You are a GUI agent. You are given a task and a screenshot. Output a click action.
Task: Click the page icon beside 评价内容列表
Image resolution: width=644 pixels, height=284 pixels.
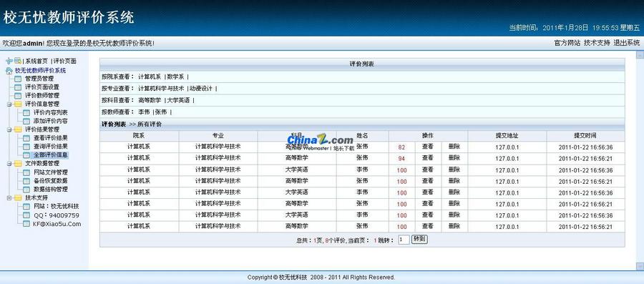[26, 112]
